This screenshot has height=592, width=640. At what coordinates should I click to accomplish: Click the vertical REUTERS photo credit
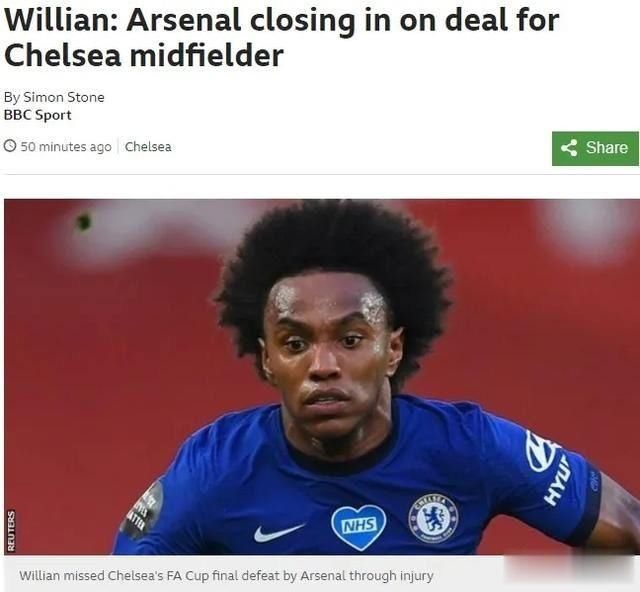(11, 531)
